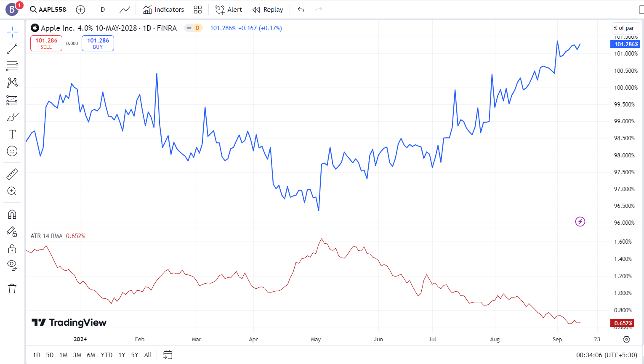Toggle the D data mode indicator pill
The image size is (644, 364).
(194, 28)
